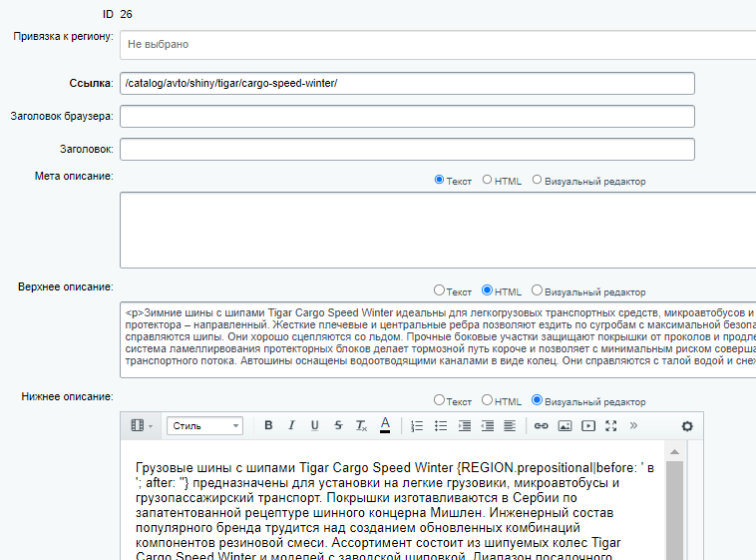756x560 pixels.
Task: Click the underline formatting icon
Action: (315, 425)
